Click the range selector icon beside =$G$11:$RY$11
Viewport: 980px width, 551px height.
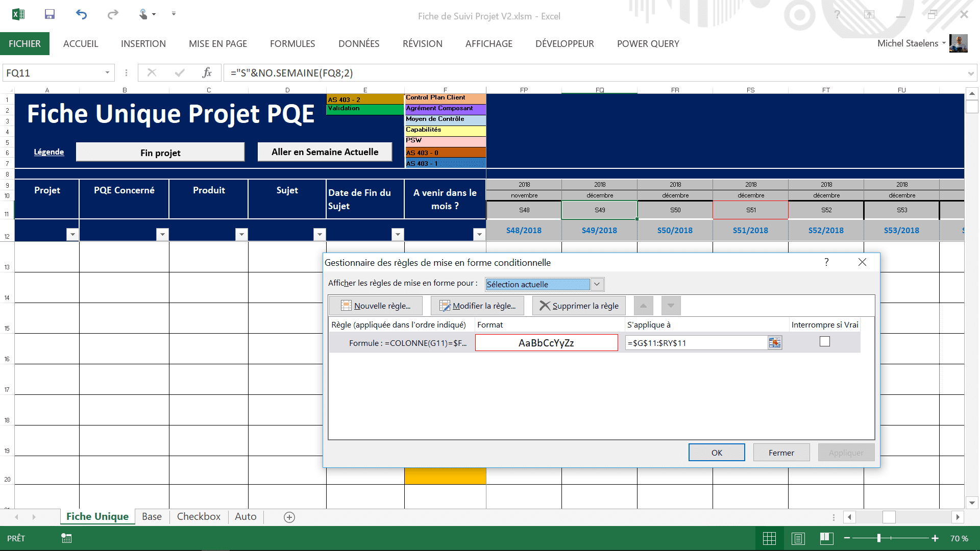774,343
